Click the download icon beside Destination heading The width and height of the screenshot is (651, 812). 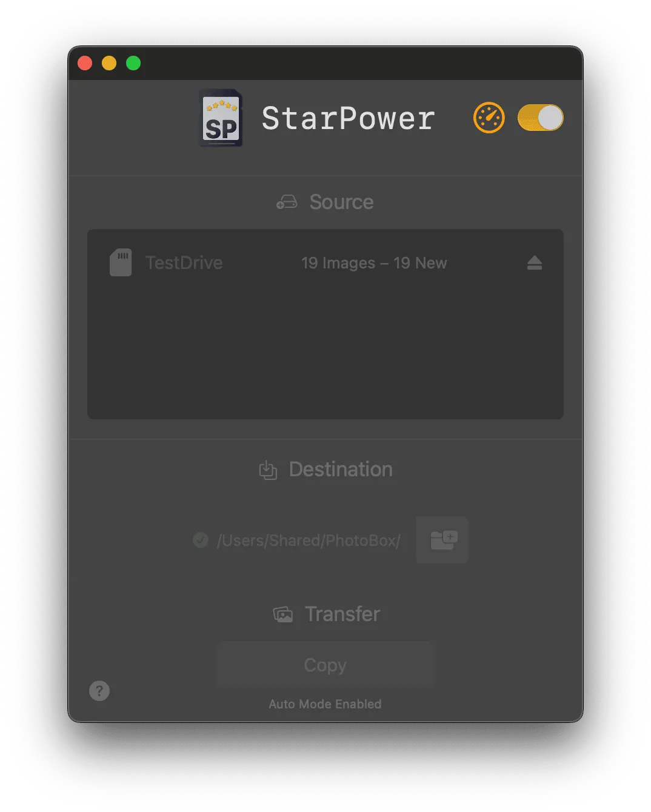pos(268,470)
